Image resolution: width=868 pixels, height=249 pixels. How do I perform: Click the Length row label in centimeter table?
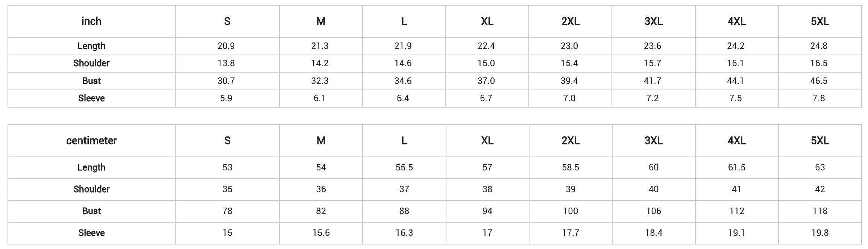(91, 167)
